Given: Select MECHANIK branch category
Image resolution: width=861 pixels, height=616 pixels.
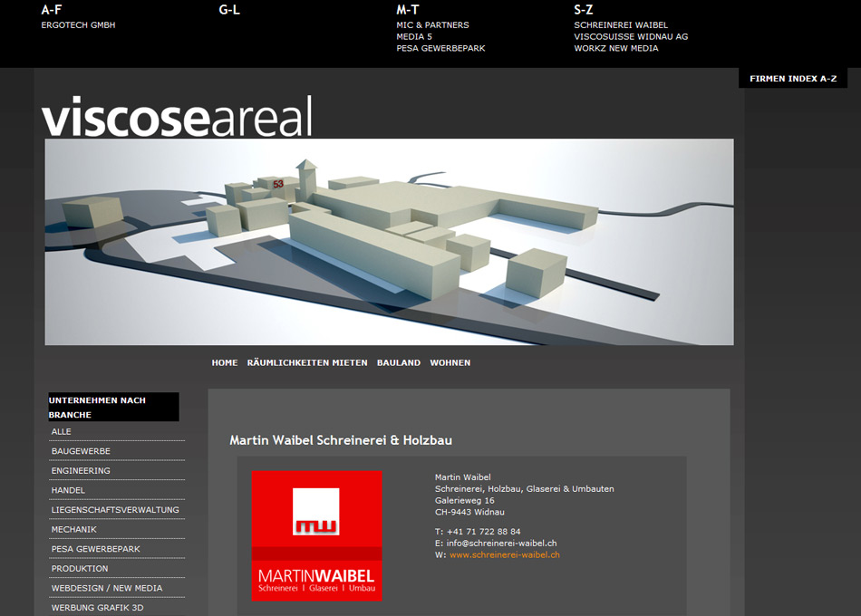Looking at the screenshot, I should click(x=73, y=530).
